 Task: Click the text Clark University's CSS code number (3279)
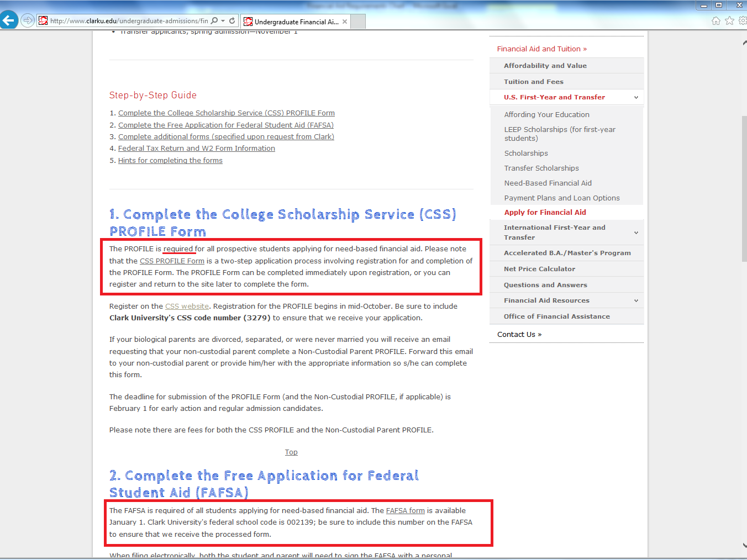pyautogui.click(x=190, y=318)
